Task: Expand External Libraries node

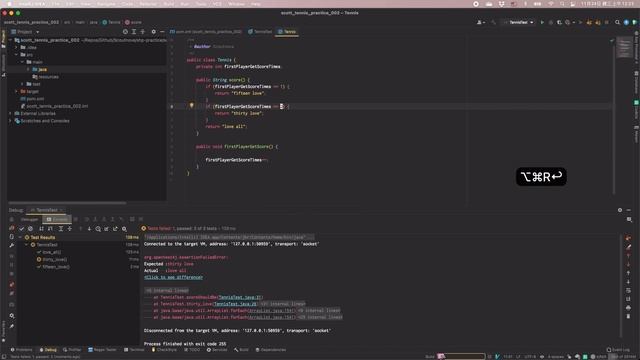Action: tap(10, 113)
